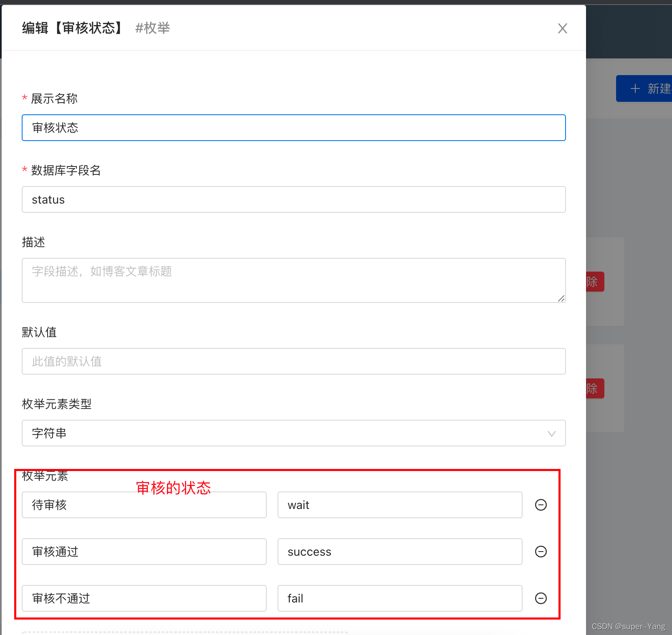Click the 数据库字段名 field label
This screenshot has width=672, height=635.
(x=66, y=171)
